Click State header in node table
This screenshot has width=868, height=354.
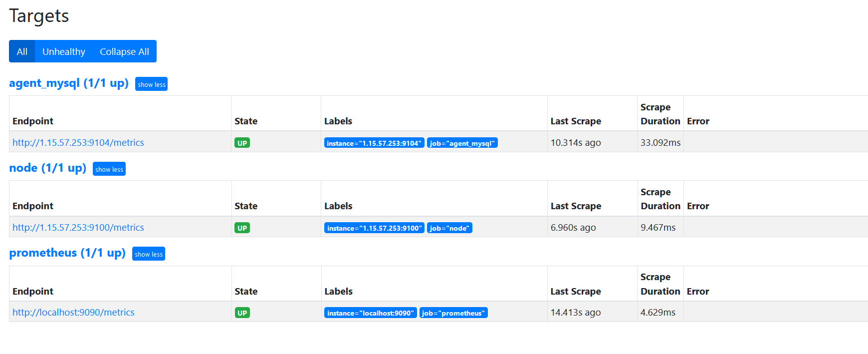(x=246, y=206)
